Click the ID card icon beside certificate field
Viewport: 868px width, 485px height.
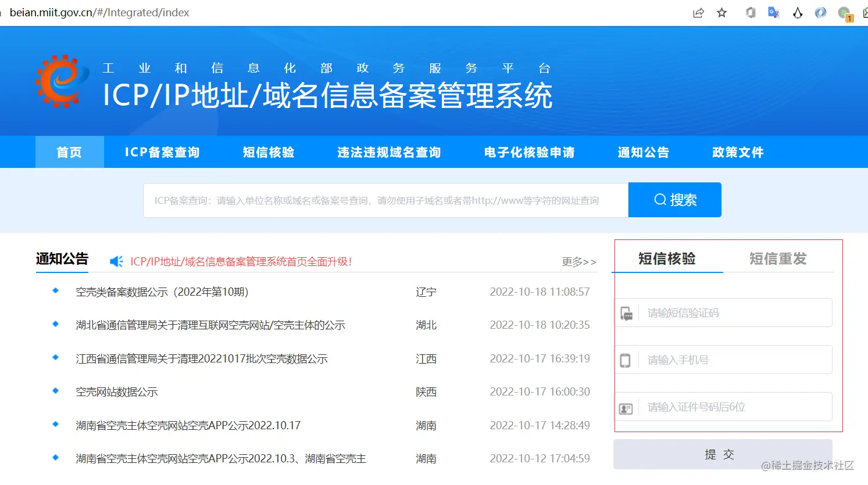pyautogui.click(x=626, y=409)
